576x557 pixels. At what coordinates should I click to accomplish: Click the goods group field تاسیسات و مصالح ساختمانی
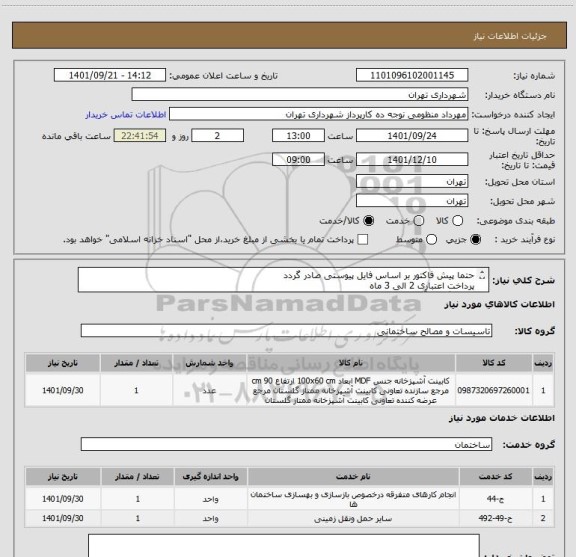coord(286,331)
